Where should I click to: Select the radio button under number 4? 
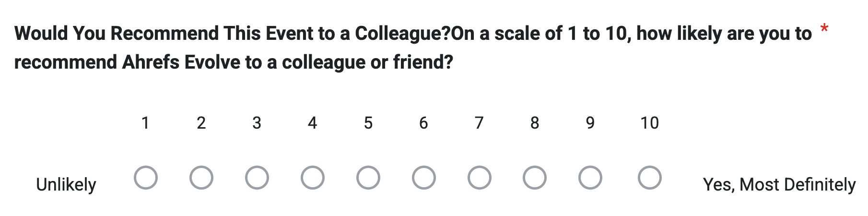click(313, 178)
